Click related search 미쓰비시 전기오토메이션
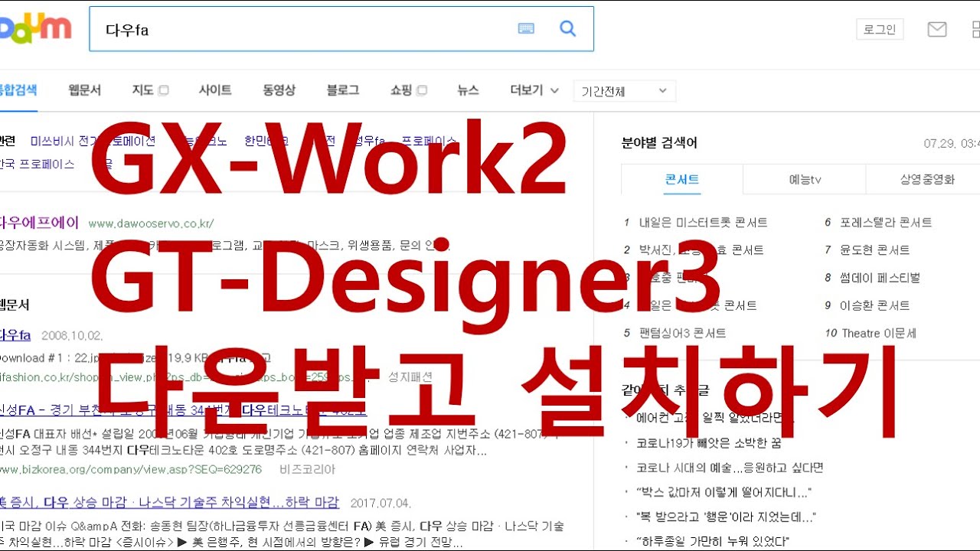This screenshot has height=551, width=980. tap(93, 141)
